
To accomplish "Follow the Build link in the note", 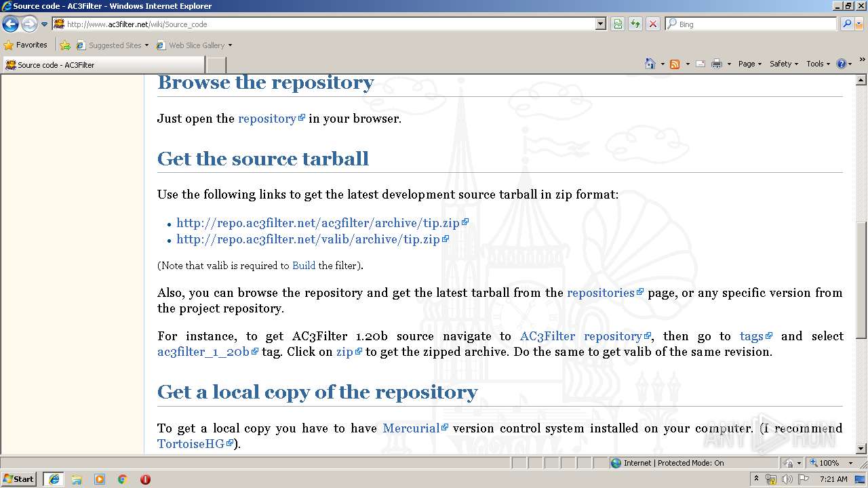I will (x=304, y=266).
